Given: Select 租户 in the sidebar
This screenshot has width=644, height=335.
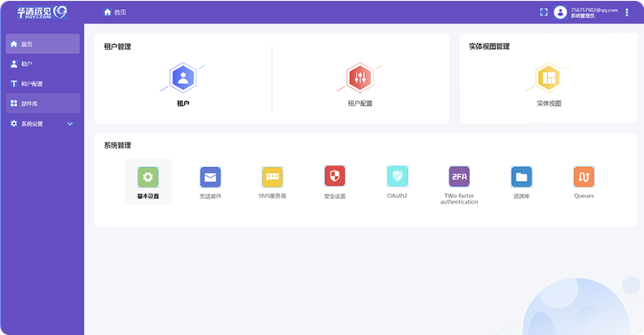Looking at the screenshot, I should (42, 64).
